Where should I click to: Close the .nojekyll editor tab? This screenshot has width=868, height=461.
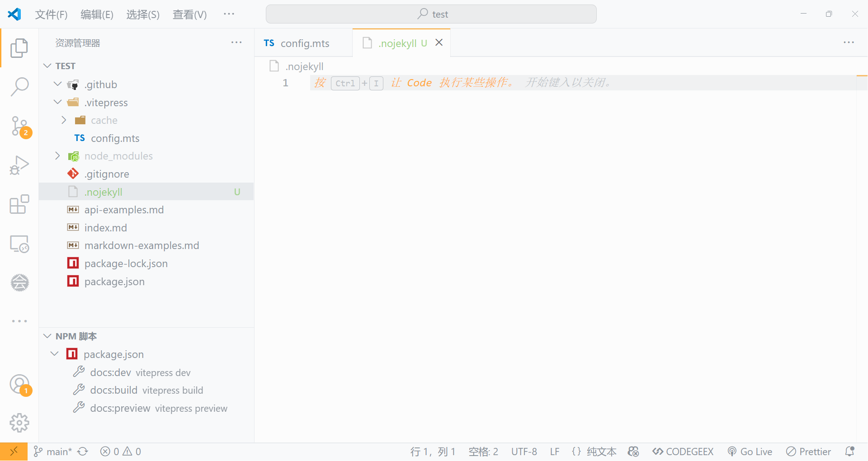[439, 42]
